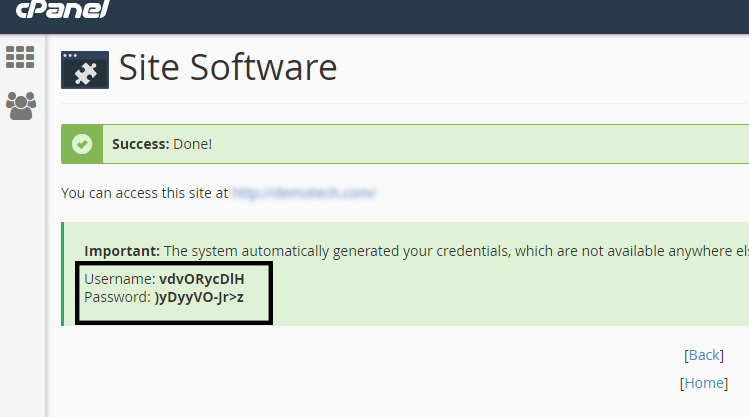Image resolution: width=749 pixels, height=417 pixels.
Task: Click the word 'Done!' in the banner
Action: tap(192, 144)
